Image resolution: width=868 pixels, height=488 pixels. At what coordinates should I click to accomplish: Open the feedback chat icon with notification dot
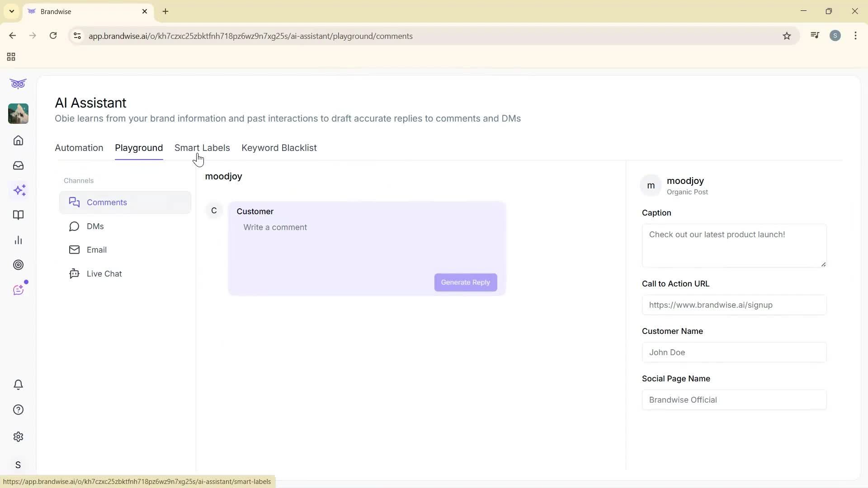(18, 290)
